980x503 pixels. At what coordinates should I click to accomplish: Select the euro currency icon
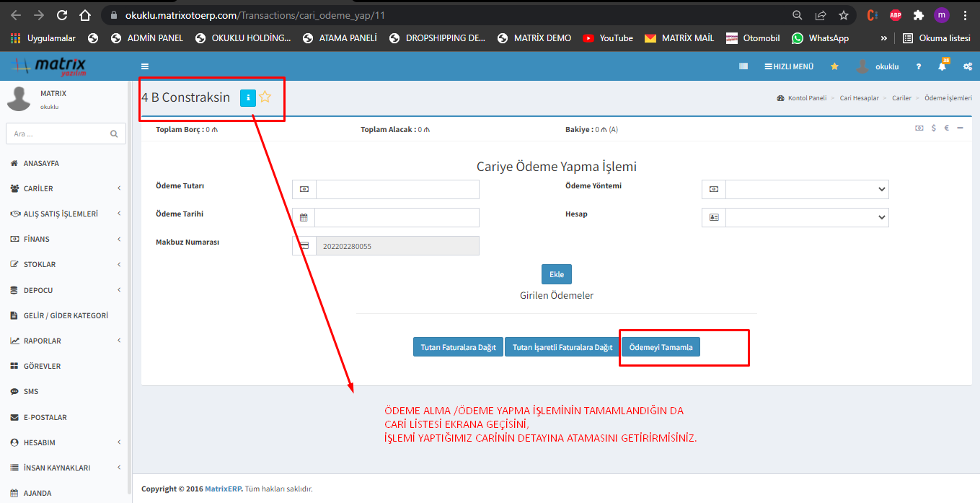(946, 128)
